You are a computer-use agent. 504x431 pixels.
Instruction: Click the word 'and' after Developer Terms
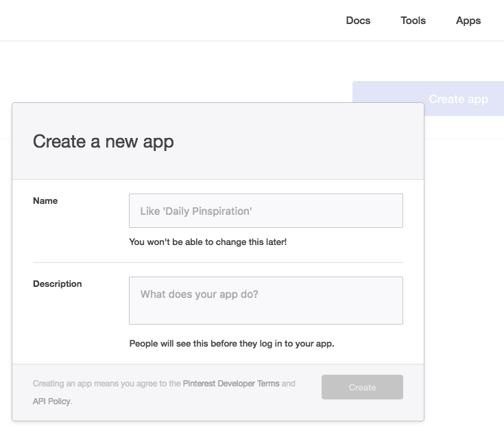[288, 384]
